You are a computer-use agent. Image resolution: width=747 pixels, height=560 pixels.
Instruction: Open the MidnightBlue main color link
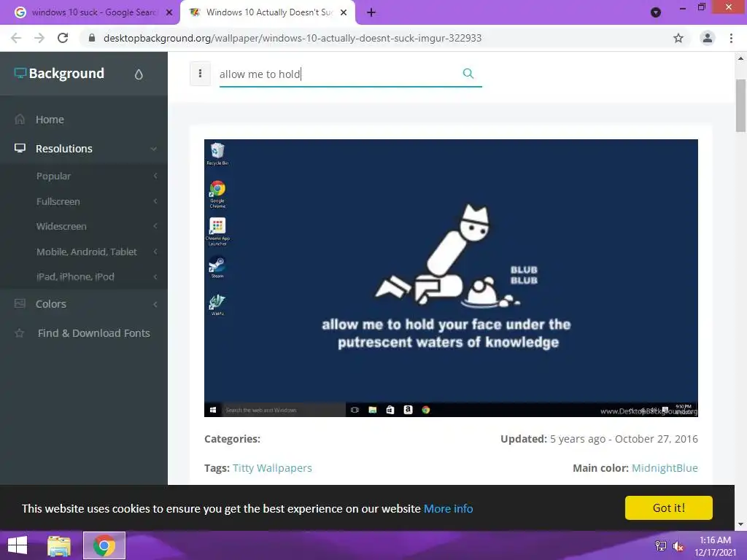(665, 468)
